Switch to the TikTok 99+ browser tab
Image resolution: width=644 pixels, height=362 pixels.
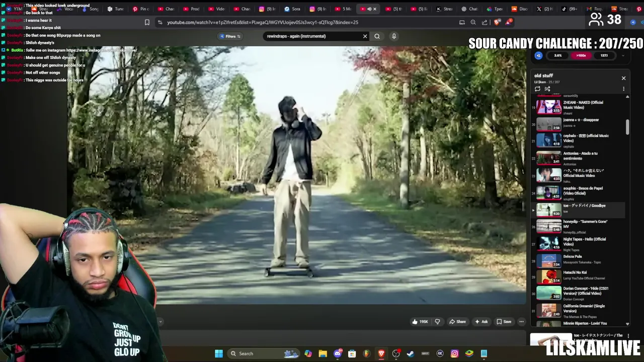tap(570, 9)
